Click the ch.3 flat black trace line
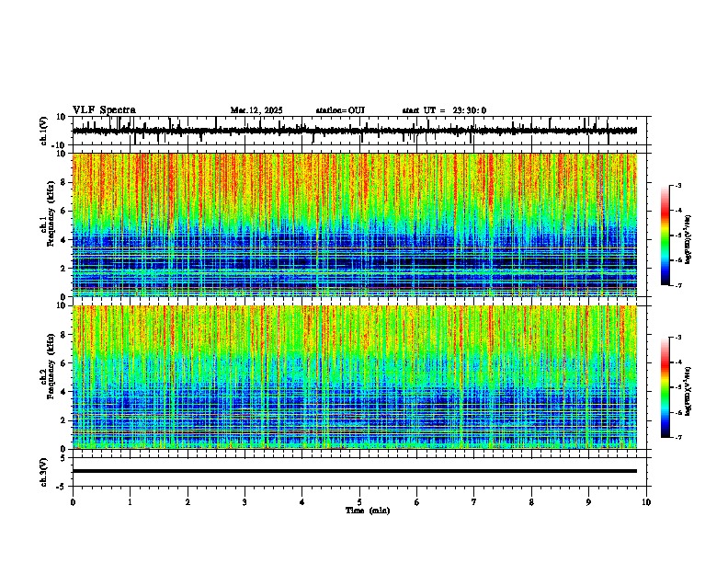Image resolution: width=728 pixels, height=563 pixels. (355, 471)
